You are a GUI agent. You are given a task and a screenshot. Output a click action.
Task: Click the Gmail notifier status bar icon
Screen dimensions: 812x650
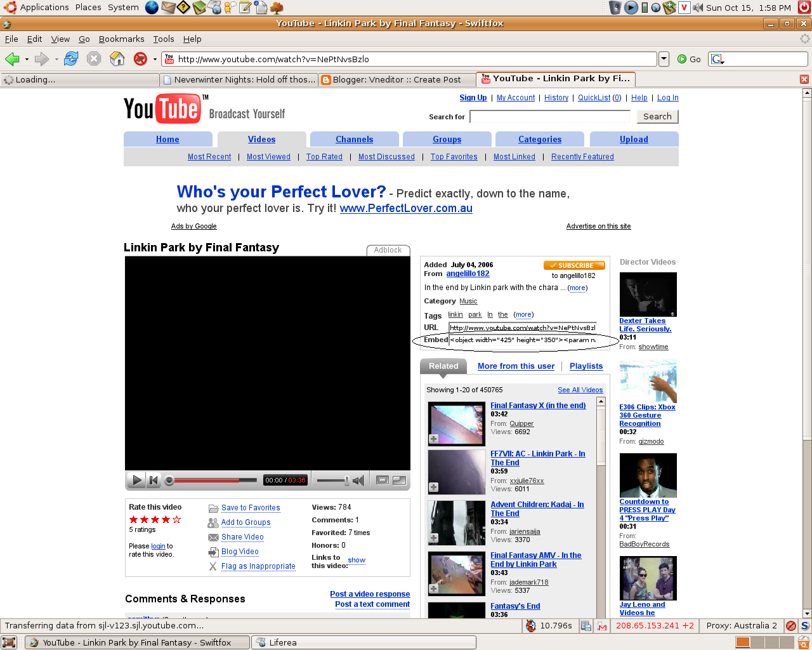pos(602,626)
